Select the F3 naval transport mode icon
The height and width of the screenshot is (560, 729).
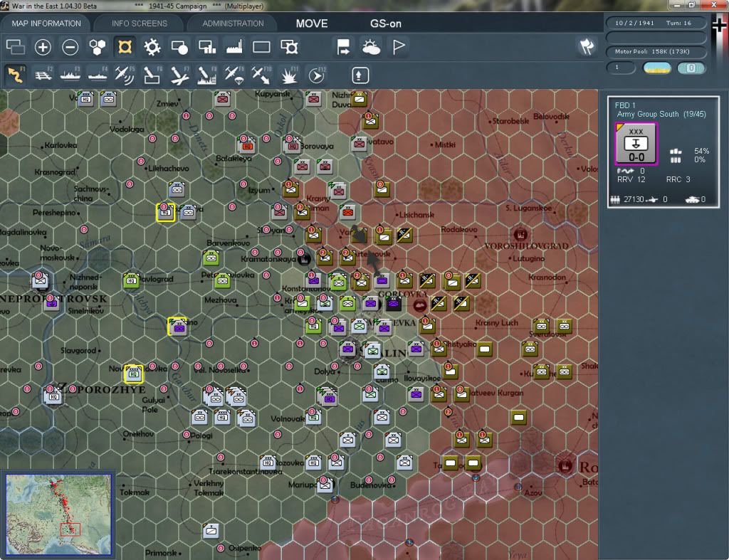tap(70, 75)
